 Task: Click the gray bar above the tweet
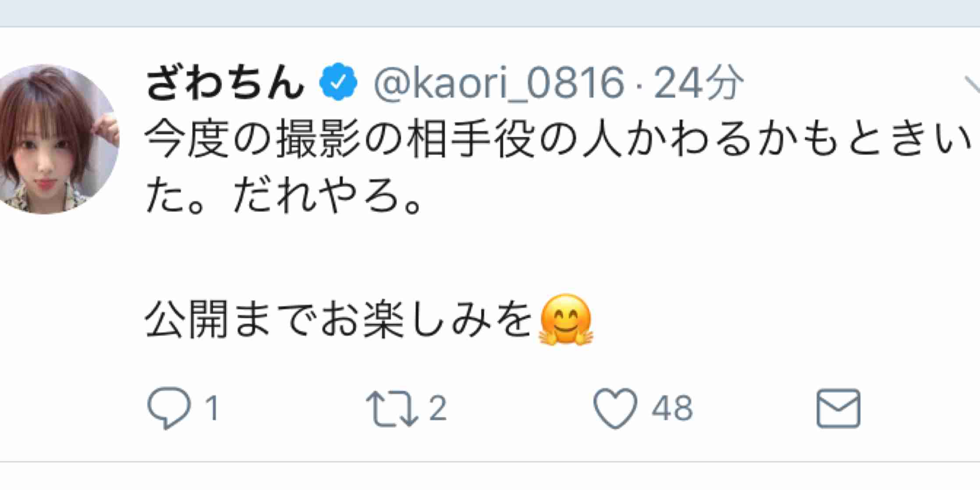pos(490,13)
